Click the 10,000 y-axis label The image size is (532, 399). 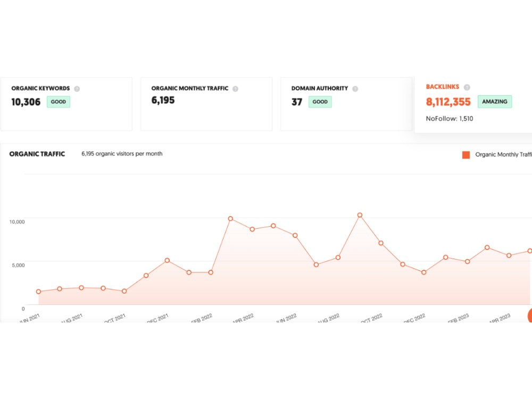click(x=17, y=222)
